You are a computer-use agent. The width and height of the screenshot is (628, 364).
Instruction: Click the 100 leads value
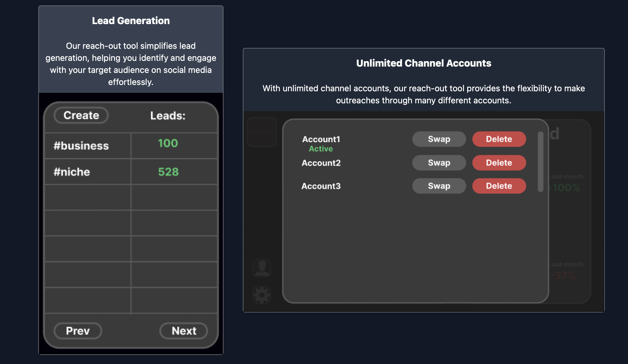click(x=168, y=143)
